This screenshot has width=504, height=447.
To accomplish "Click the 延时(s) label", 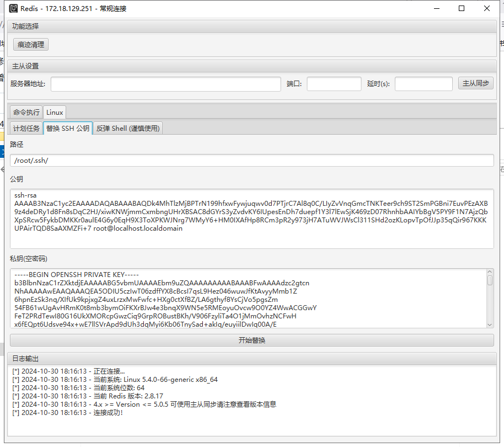I will coord(378,84).
